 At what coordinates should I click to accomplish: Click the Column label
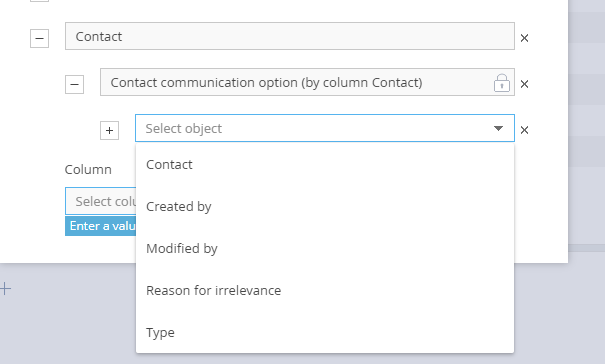coord(88,170)
